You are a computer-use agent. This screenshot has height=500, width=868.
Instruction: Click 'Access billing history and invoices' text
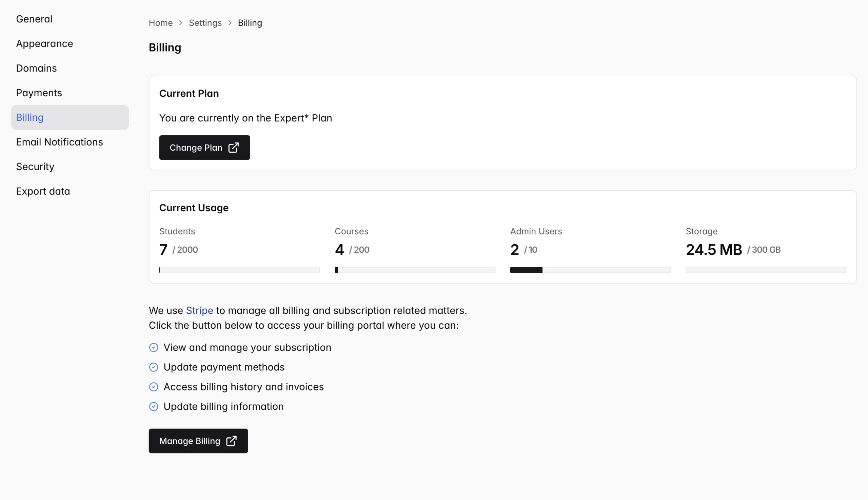pyautogui.click(x=244, y=387)
